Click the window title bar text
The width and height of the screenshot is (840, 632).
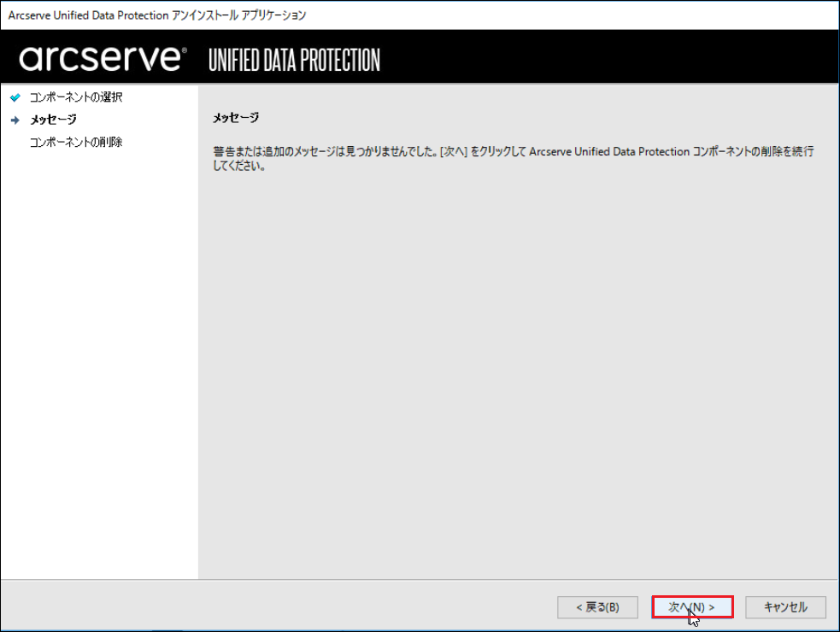(x=157, y=15)
